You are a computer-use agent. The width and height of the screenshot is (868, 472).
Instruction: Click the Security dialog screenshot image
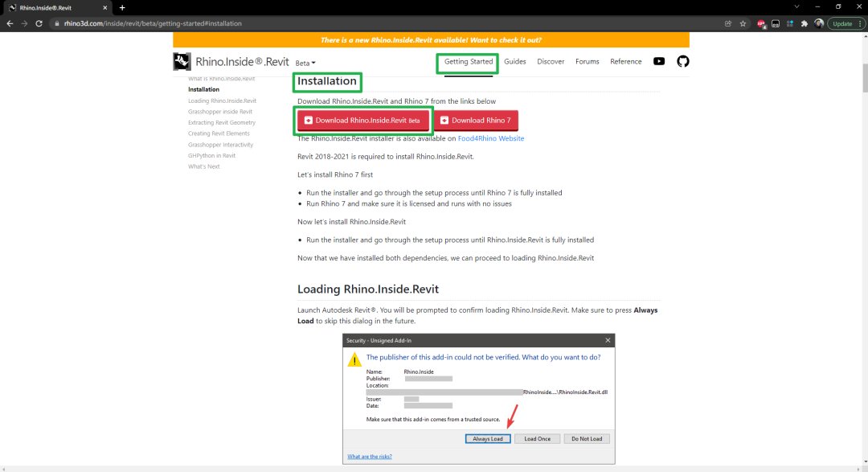coord(479,399)
